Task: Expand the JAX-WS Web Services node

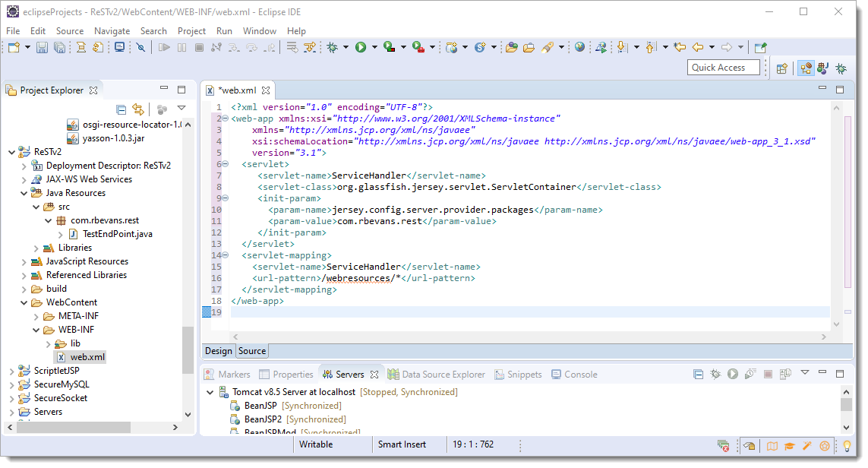Action: [x=24, y=179]
